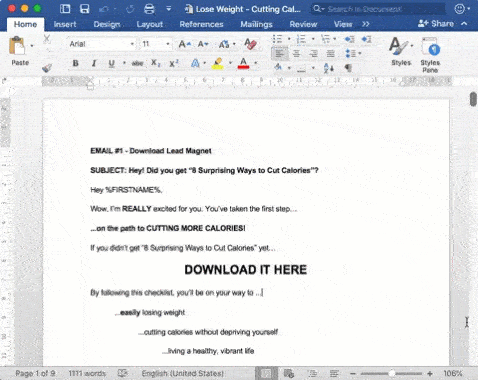Click the Sort A-Z icon
Screen dimensions: 478x380
(x=329, y=68)
